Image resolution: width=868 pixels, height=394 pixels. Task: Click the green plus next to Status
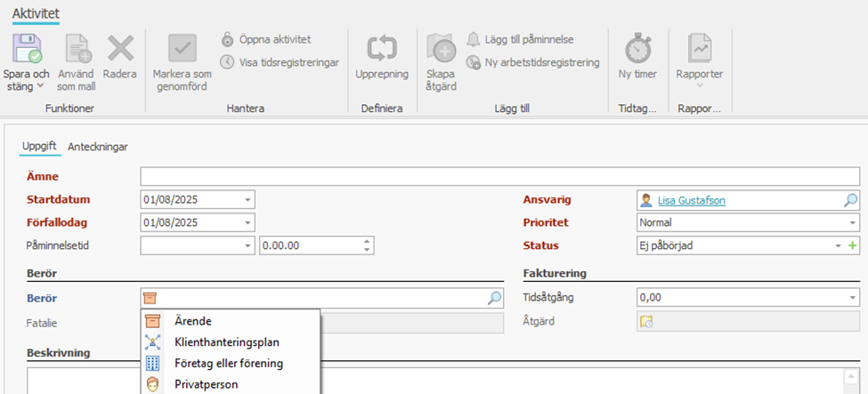coord(853,245)
